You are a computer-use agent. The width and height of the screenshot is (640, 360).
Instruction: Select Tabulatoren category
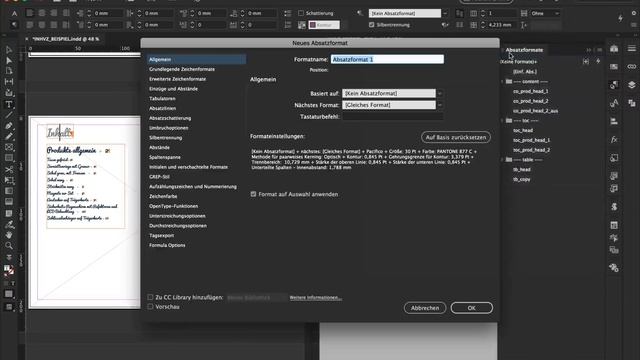[x=162, y=99]
